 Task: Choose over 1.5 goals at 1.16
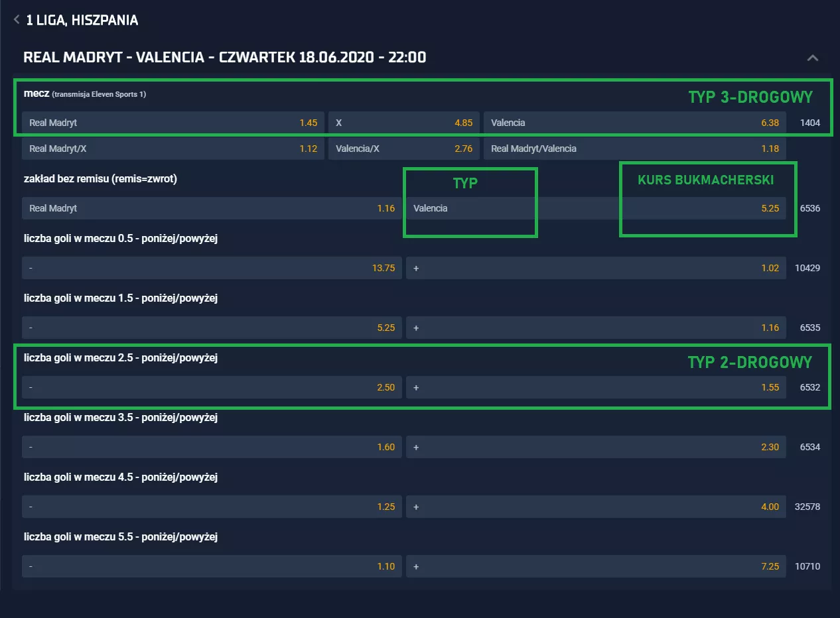click(x=596, y=328)
